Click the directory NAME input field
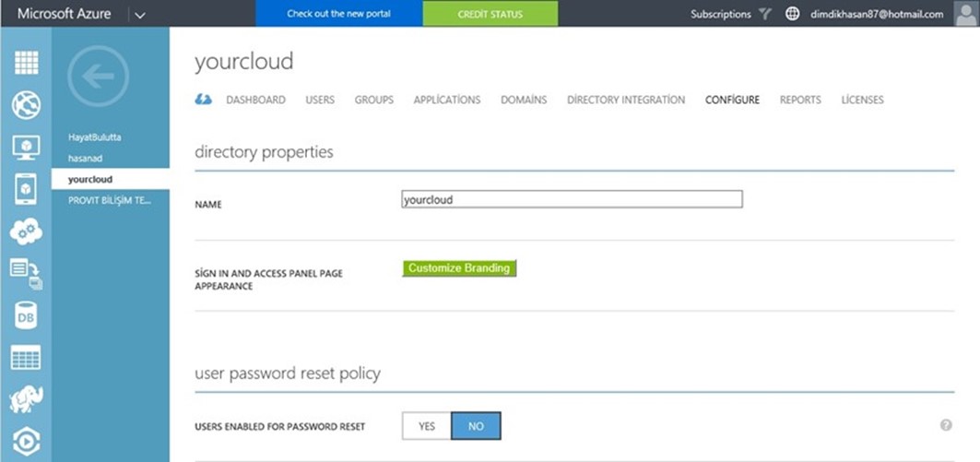The image size is (980, 462). click(572, 199)
